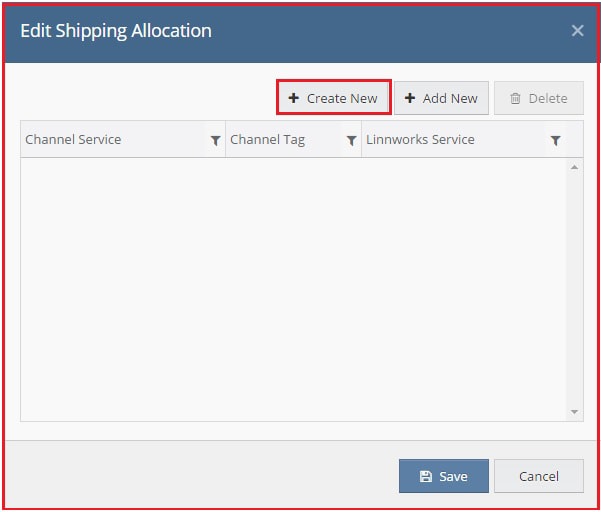This screenshot has height=512, width=601.
Task: Click the Add New button
Action: [x=441, y=98]
